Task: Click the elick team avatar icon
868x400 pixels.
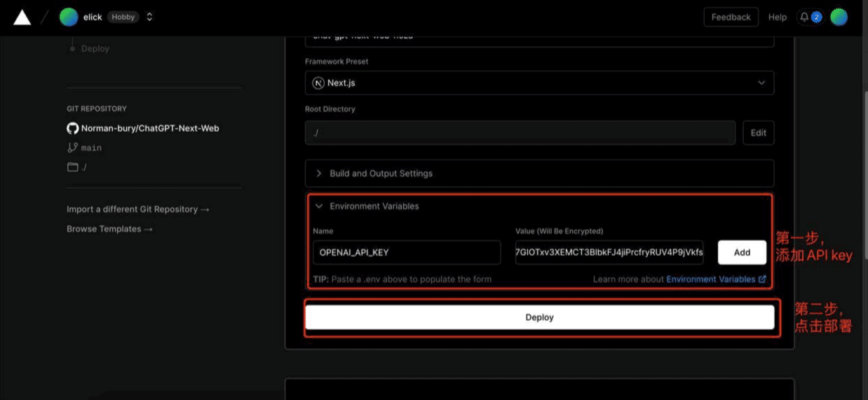Action: pyautogui.click(x=69, y=18)
